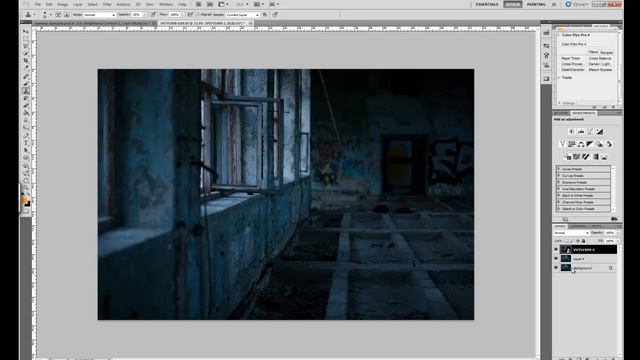This screenshot has width=640, height=360.
Task: Add a Hue/Saturation adjustment layer
Action: (572, 144)
